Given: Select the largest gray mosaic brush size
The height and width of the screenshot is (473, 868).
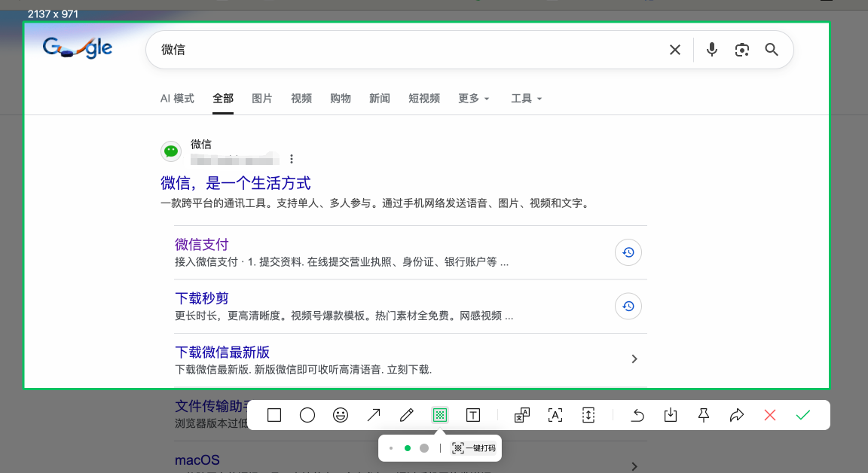Looking at the screenshot, I should click(424, 448).
